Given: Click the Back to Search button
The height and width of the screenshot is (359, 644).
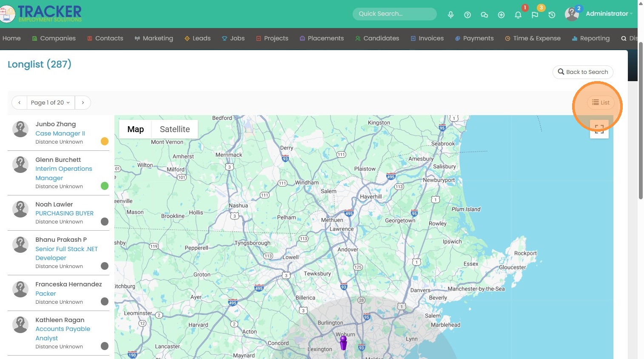Looking at the screenshot, I should 583,72.
